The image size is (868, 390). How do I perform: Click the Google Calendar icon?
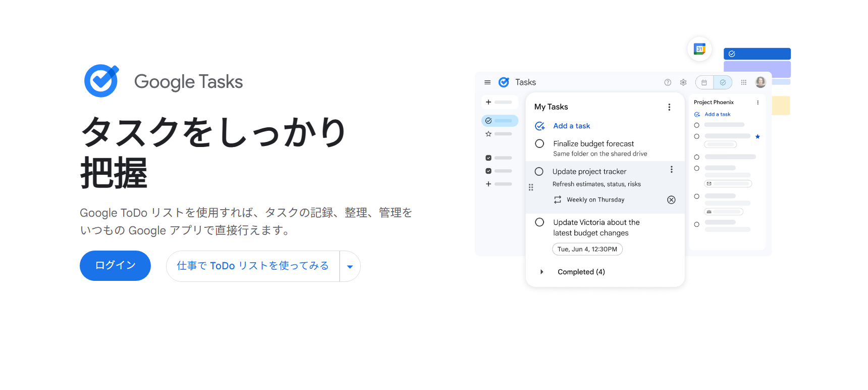pyautogui.click(x=699, y=49)
